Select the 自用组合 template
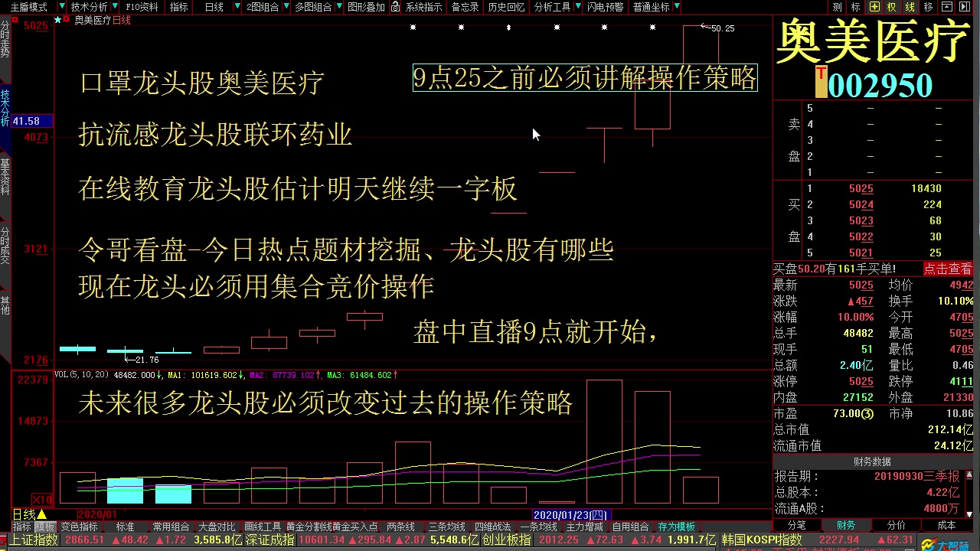The height and width of the screenshot is (551, 980). (630, 527)
